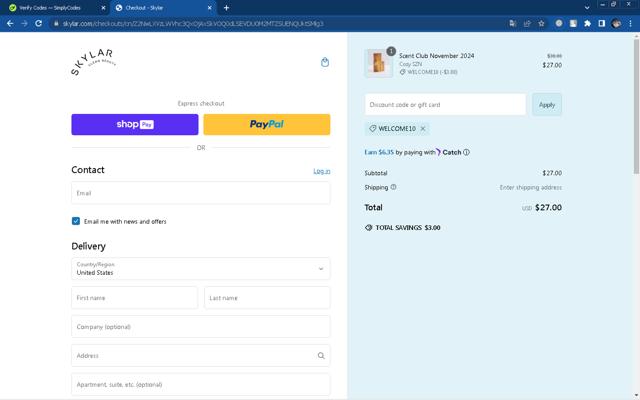
Task: Open the shopping bag cart icon
Action: pyautogui.click(x=325, y=62)
